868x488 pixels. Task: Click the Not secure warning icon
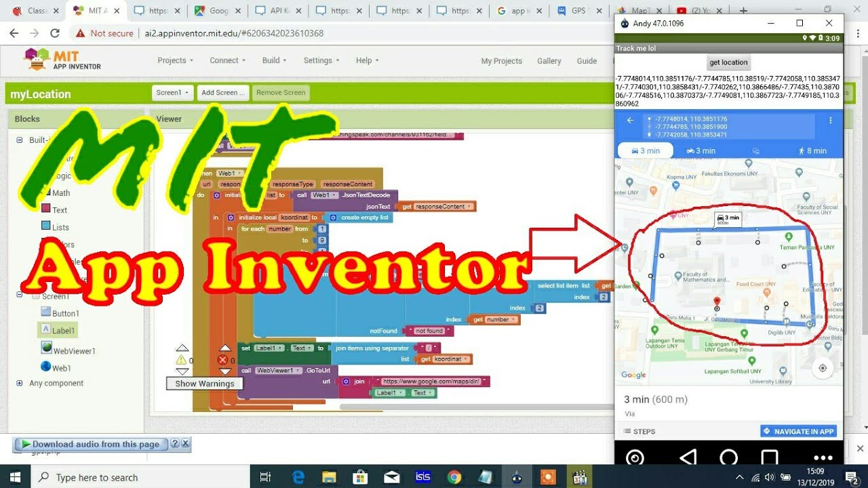pos(81,33)
